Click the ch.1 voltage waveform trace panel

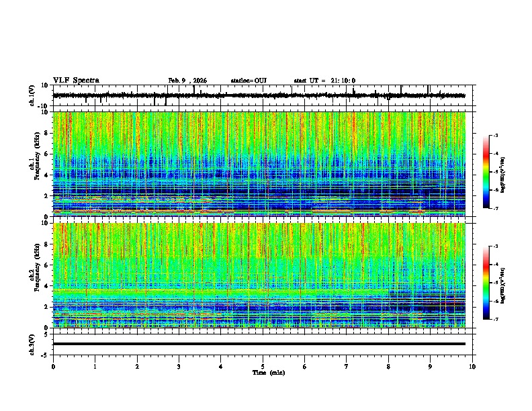[263, 95]
